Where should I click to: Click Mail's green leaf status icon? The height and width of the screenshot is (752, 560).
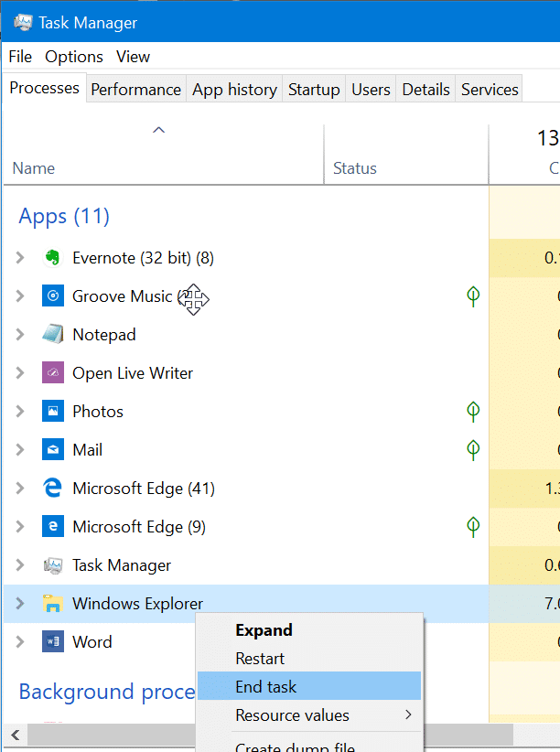[x=473, y=450]
